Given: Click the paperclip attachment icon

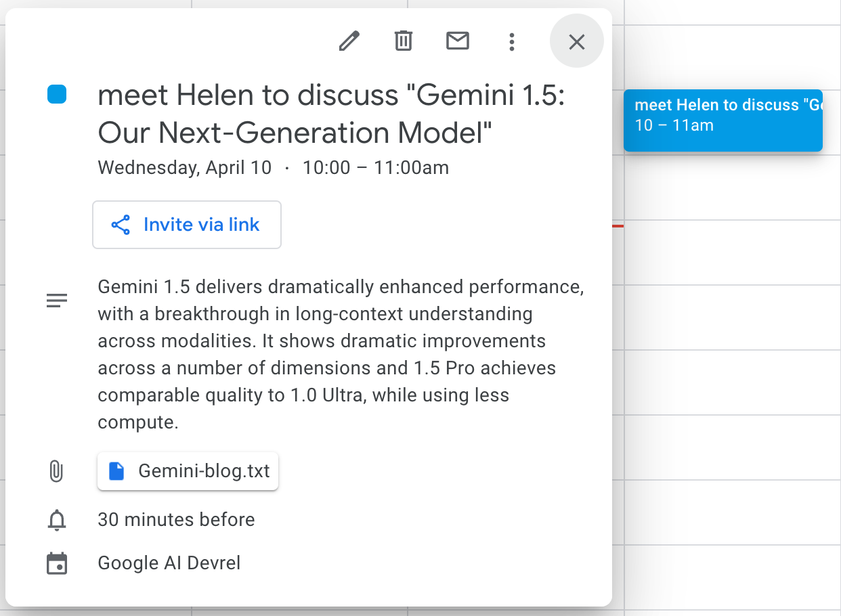Looking at the screenshot, I should pyautogui.click(x=57, y=471).
